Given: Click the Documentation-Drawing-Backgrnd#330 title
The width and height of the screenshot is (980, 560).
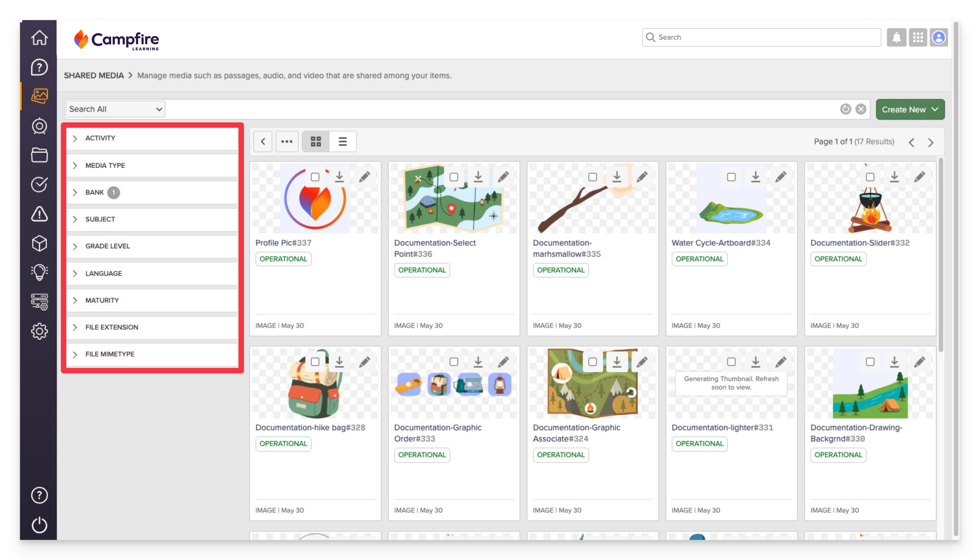Looking at the screenshot, I should [x=856, y=433].
